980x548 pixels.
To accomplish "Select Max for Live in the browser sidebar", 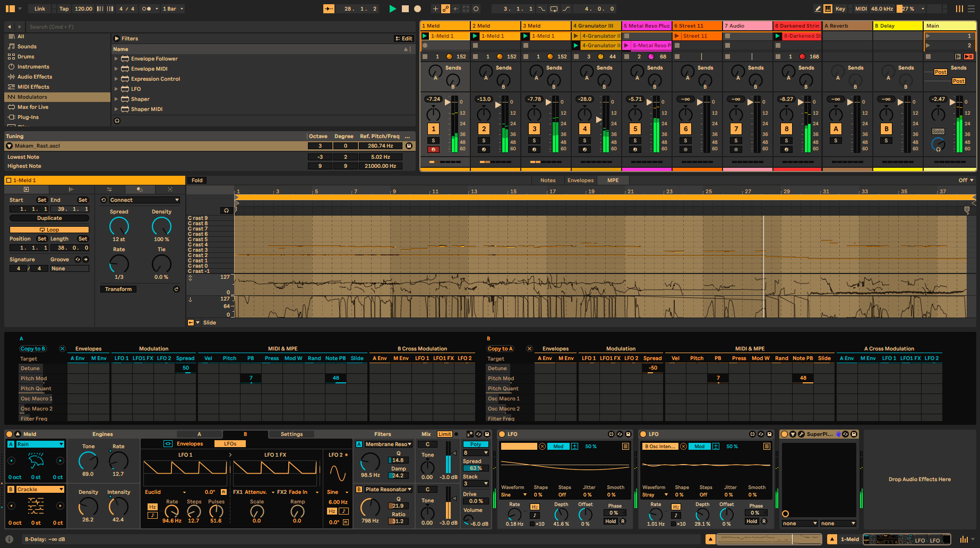I will tap(33, 107).
